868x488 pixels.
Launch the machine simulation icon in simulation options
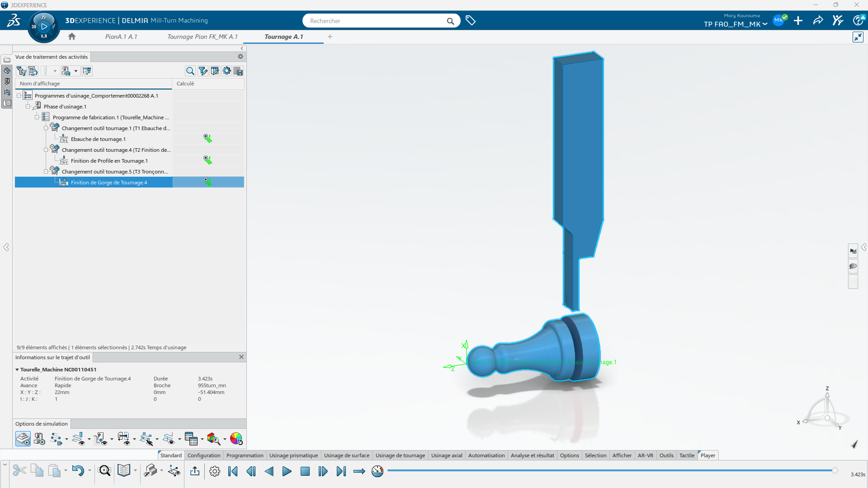tap(39, 438)
